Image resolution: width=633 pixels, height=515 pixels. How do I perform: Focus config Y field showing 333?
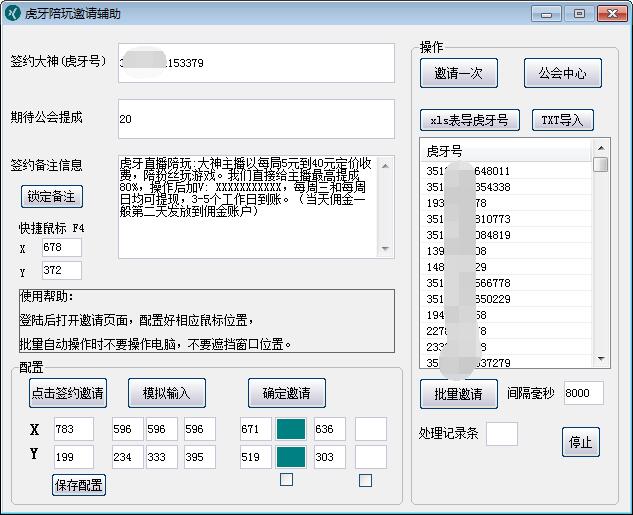[x=161, y=457]
